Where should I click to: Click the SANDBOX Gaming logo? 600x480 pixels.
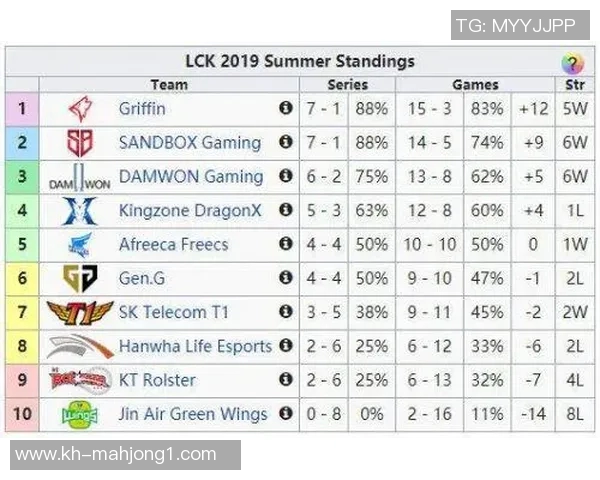(79, 143)
